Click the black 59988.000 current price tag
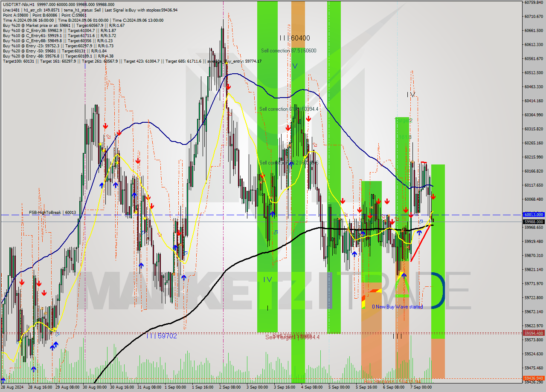The image size is (546, 392). [534, 222]
